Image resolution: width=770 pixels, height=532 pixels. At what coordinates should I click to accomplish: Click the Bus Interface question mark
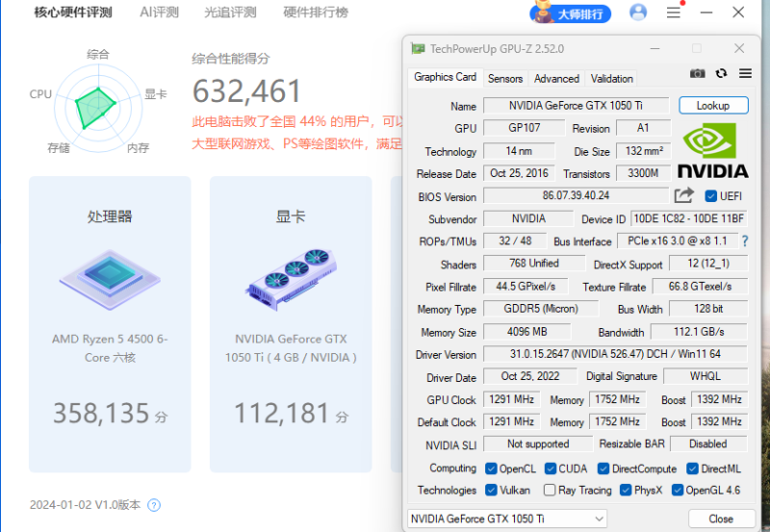click(x=745, y=241)
